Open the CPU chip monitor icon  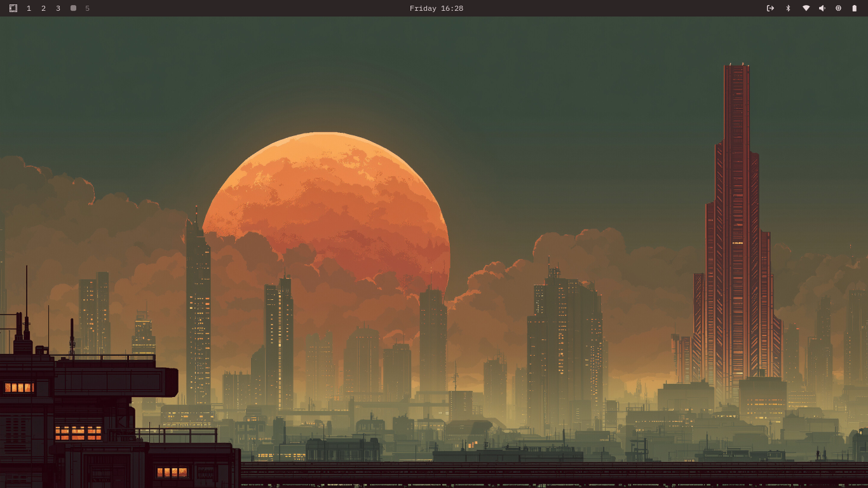coord(838,8)
